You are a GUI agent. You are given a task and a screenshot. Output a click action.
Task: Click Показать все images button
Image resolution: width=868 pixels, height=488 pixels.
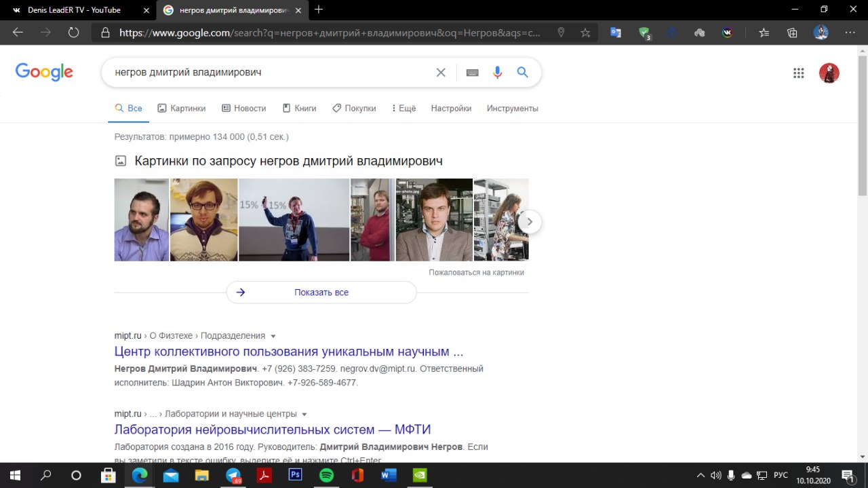click(x=321, y=293)
